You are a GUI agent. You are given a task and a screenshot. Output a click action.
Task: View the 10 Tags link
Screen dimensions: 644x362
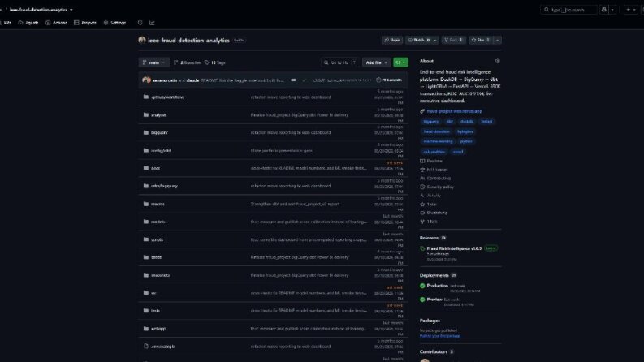click(x=215, y=62)
